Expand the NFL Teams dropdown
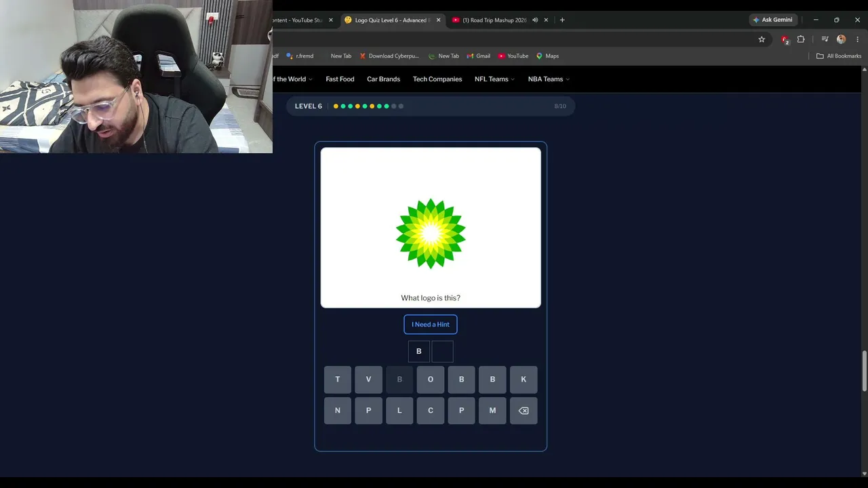868x488 pixels. [494, 79]
